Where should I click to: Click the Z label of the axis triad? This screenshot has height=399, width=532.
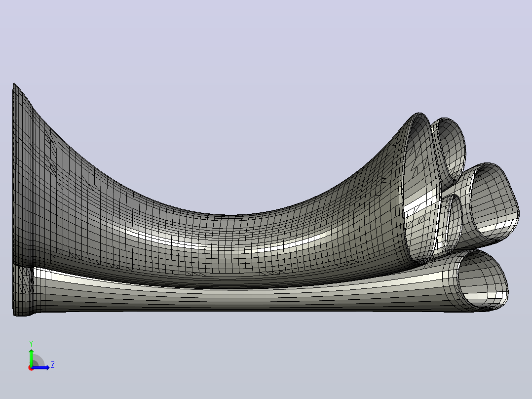53,365
